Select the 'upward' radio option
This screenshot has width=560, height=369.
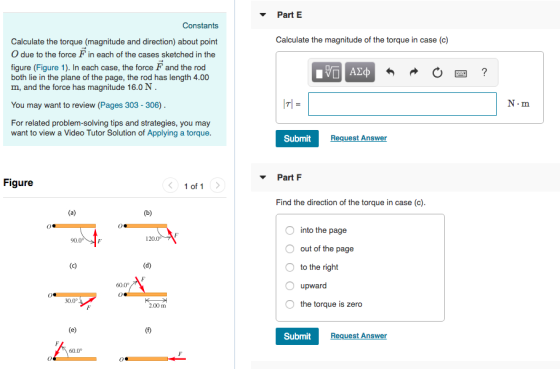290,286
